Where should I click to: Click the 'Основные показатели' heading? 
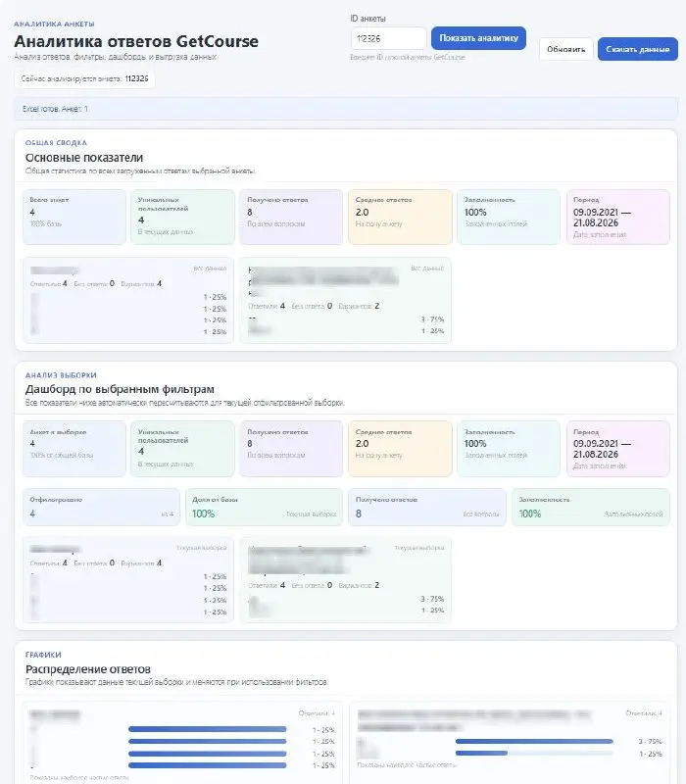(x=84, y=158)
